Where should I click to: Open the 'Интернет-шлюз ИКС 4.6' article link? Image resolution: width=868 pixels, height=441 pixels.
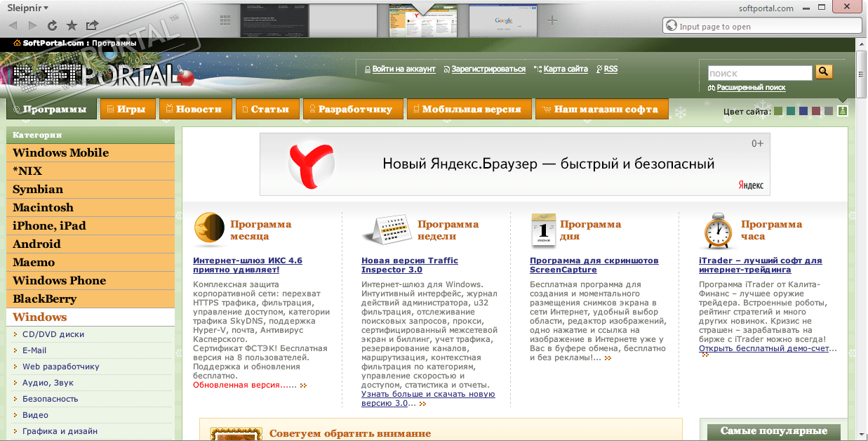point(248,265)
